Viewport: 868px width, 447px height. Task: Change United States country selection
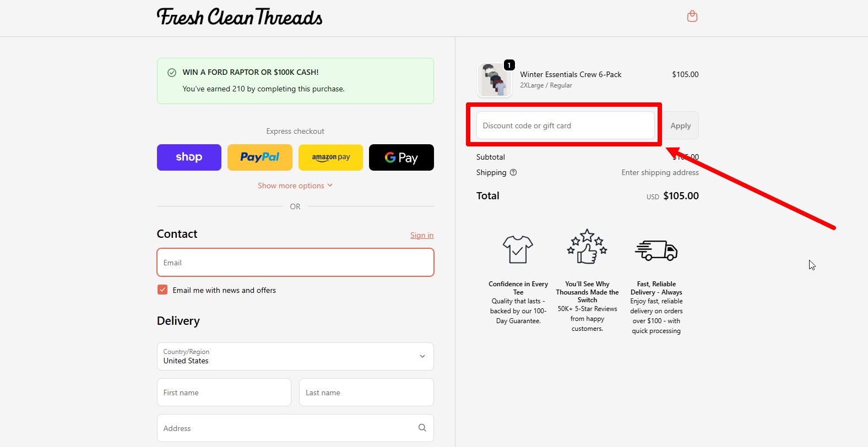pyautogui.click(x=295, y=356)
